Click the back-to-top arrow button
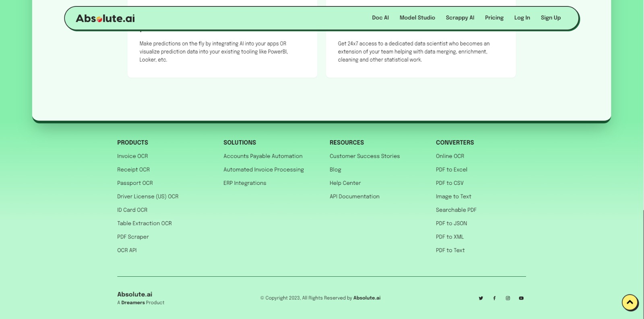This screenshot has width=644, height=319. [x=630, y=302]
